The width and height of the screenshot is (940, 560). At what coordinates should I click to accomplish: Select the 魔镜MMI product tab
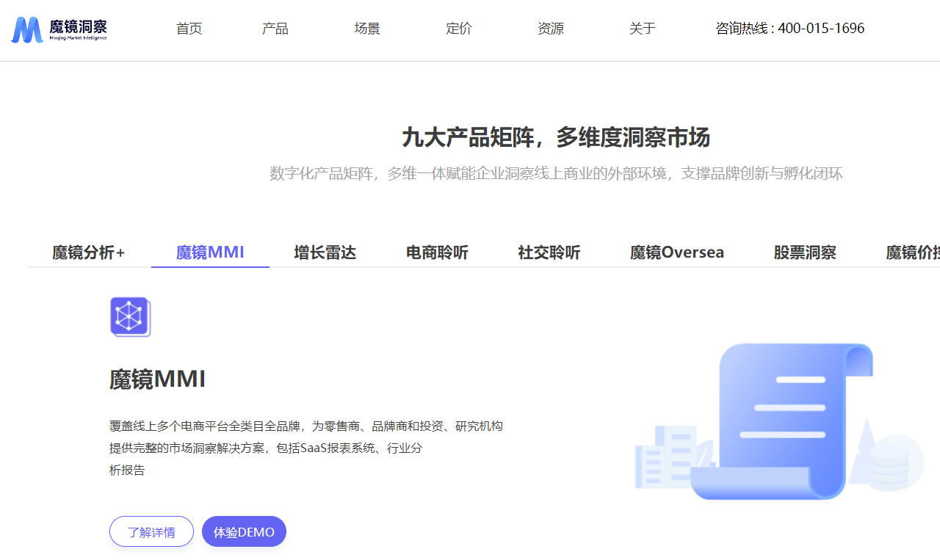tap(210, 252)
